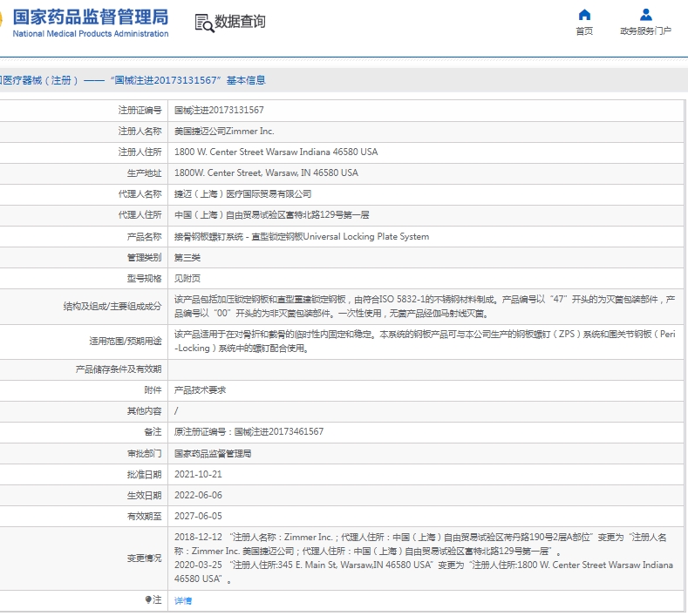The width and height of the screenshot is (688, 616).
Task: Click the 代理人名称 row label
Action: coord(140,193)
